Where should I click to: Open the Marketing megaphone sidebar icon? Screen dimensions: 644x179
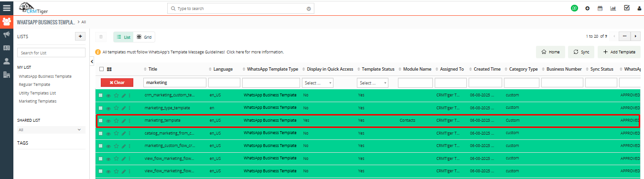click(7, 35)
